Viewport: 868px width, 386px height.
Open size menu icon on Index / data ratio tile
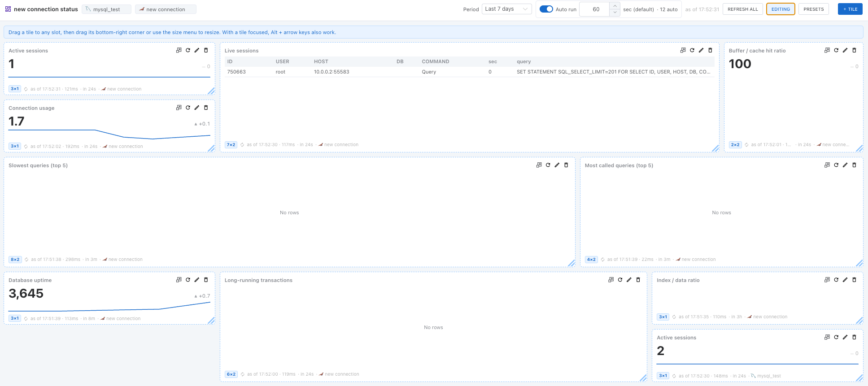[x=827, y=280]
